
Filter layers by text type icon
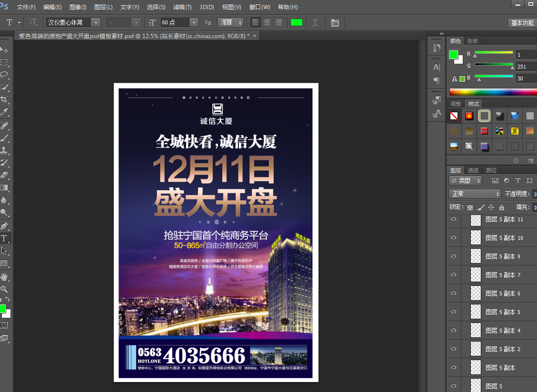coord(518,181)
